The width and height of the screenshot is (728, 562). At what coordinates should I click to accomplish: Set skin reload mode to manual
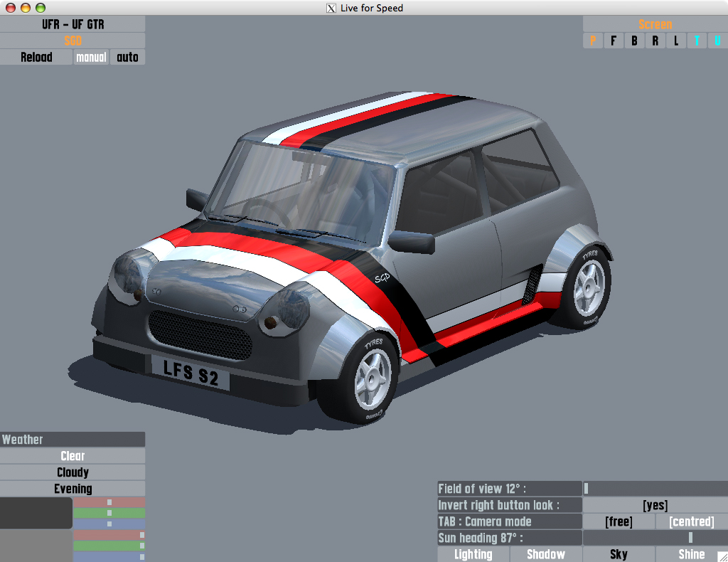(x=91, y=57)
